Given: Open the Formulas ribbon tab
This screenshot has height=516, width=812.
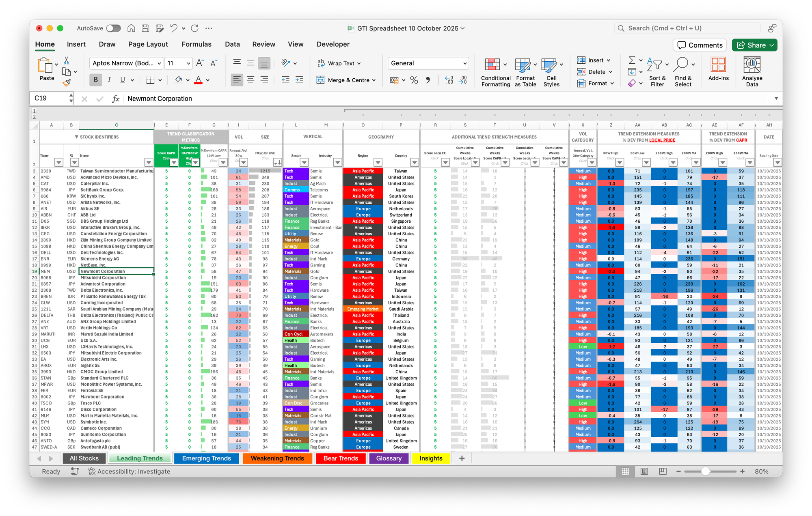Looking at the screenshot, I should (x=197, y=44).
